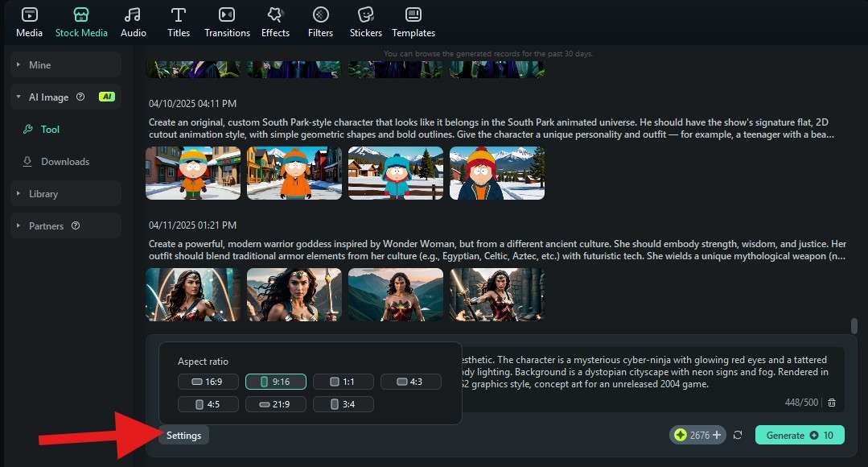Open South Park thumbnail with teal hooded character
Screen dimensions: 868x467
tap(396, 173)
